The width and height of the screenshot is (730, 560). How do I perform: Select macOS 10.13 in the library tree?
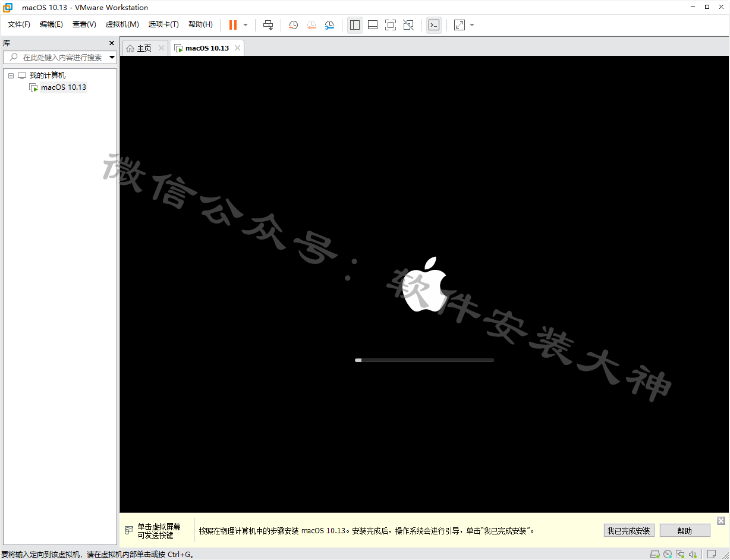pos(64,87)
